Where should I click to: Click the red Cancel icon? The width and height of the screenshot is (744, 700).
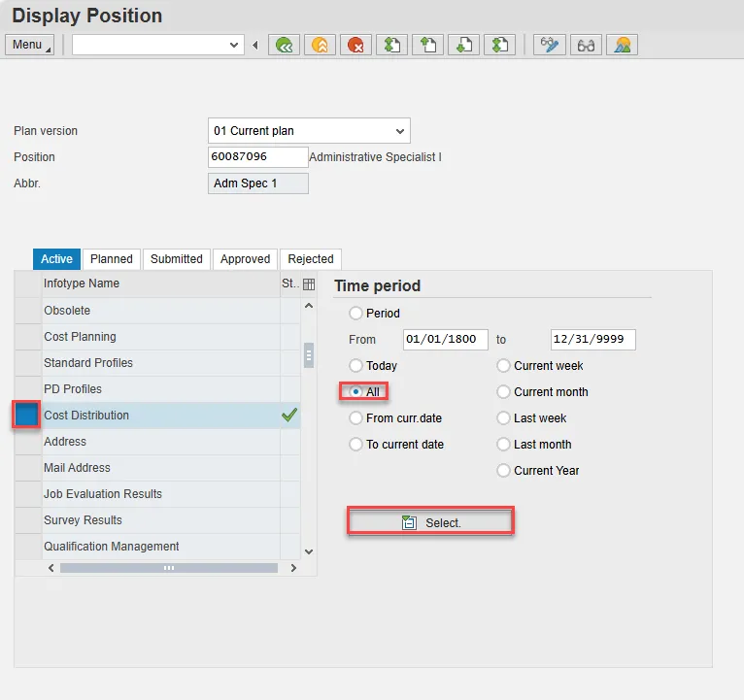pyautogui.click(x=355, y=45)
